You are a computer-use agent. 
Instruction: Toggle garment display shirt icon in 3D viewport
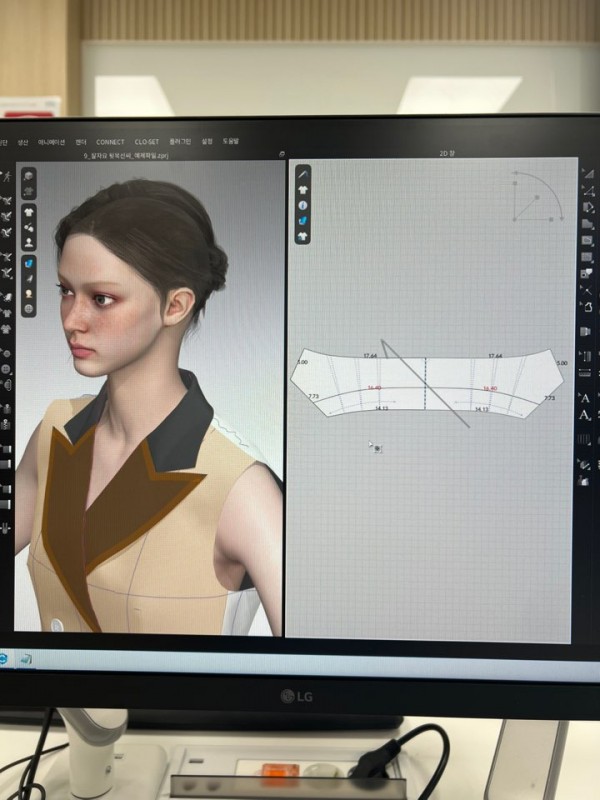pyautogui.click(x=29, y=213)
